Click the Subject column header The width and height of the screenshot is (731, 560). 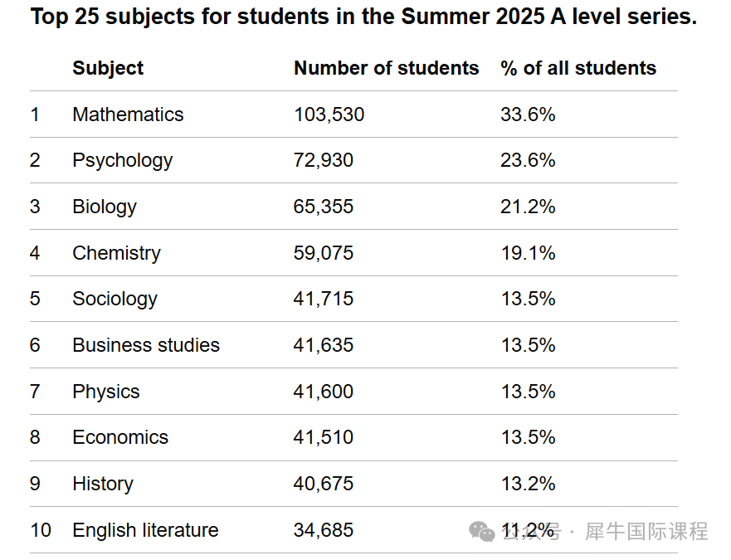[108, 68]
